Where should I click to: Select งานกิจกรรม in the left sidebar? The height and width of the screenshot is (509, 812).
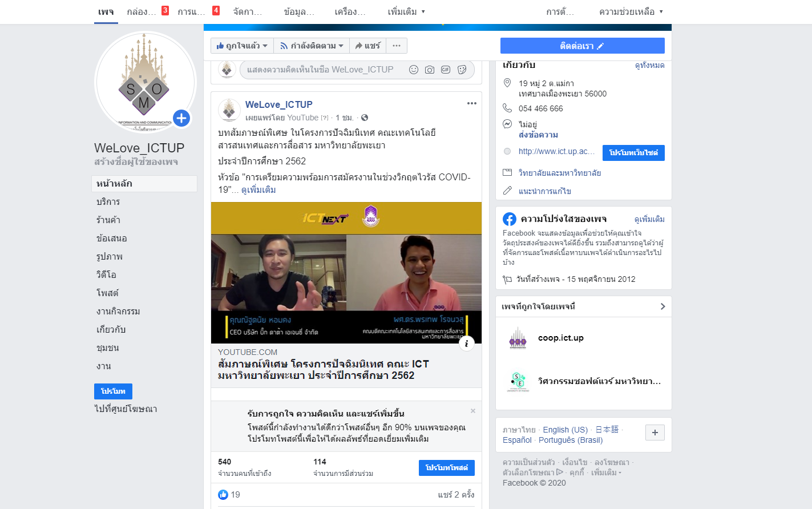point(118,311)
